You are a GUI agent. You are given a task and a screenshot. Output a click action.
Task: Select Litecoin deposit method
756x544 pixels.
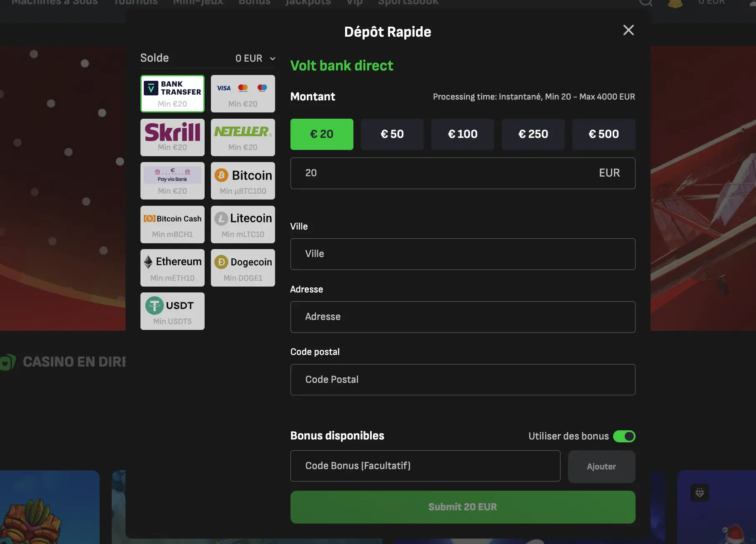coord(243,225)
